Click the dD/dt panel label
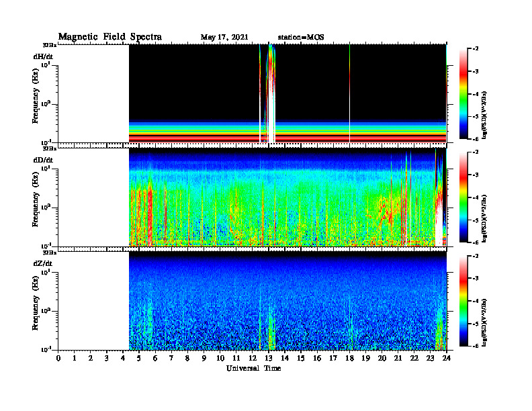532x411 pixels. (43, 161)
